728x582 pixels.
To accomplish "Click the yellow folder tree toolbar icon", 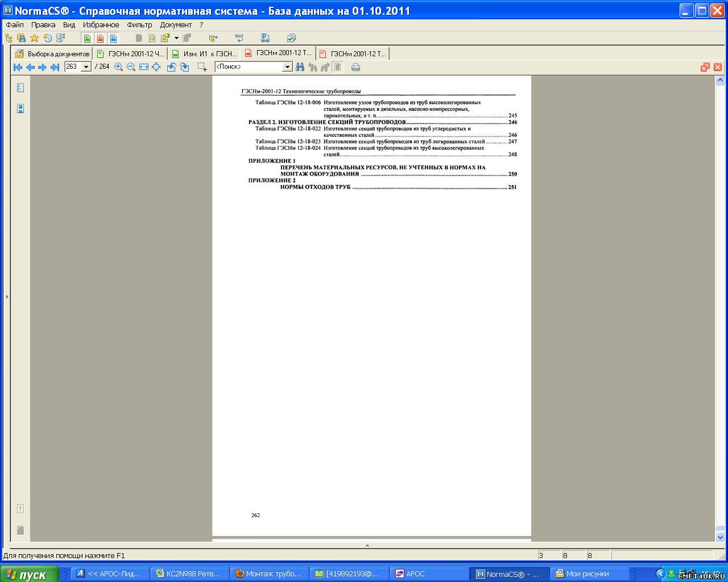I will [x=213, y=38].
